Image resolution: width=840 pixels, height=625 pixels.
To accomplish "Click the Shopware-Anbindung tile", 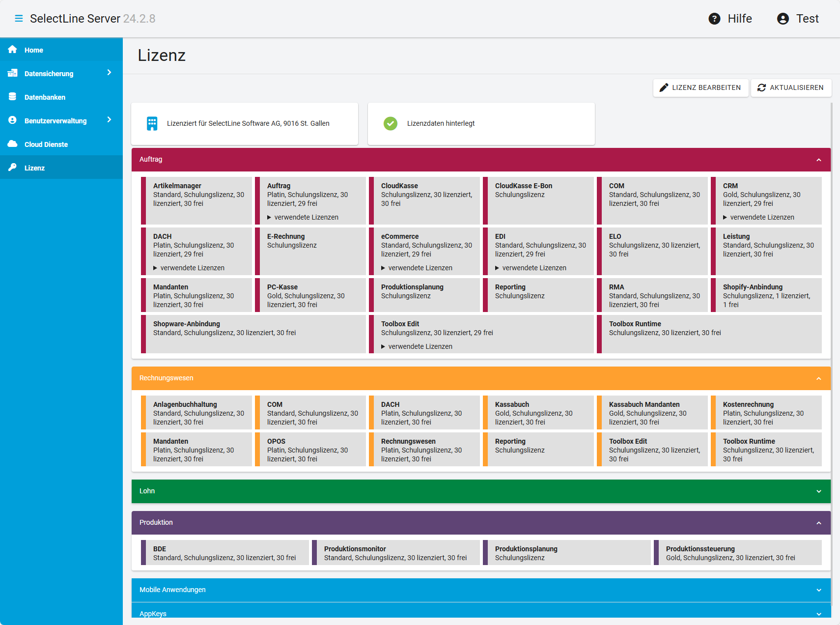I will (x=253, y=334).
